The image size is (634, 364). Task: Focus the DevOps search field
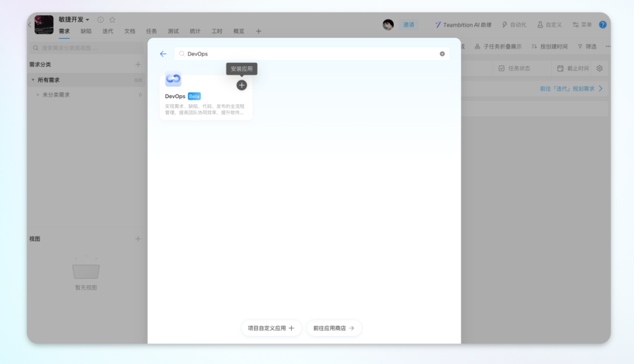point(311,54)
